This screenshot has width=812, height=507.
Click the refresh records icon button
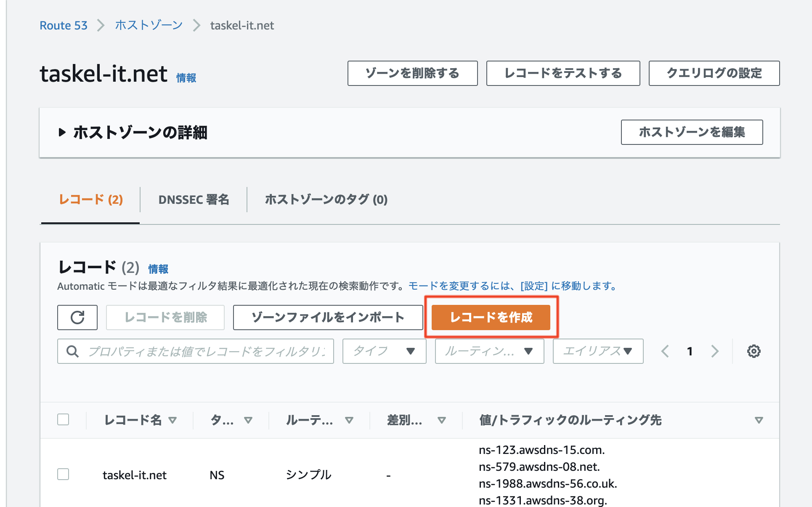point(77,318)
